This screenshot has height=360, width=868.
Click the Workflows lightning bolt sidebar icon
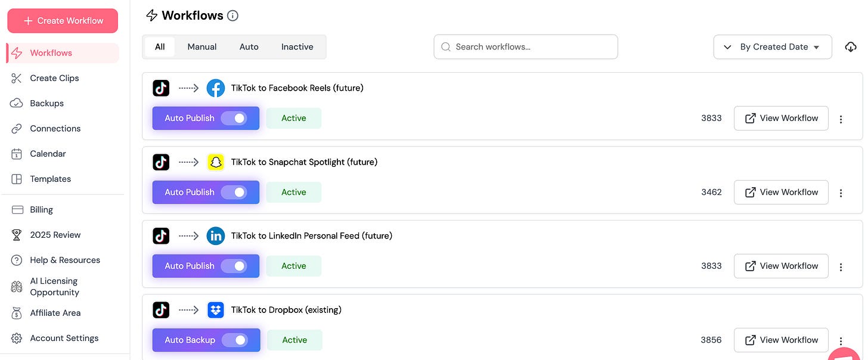[17, 53]
